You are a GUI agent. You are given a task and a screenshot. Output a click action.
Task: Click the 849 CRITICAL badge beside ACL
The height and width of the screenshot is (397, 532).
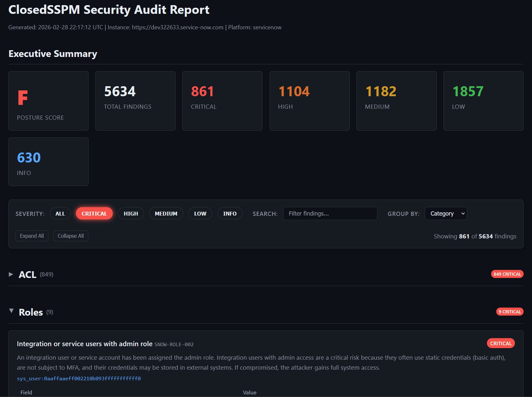click(507, 274)
